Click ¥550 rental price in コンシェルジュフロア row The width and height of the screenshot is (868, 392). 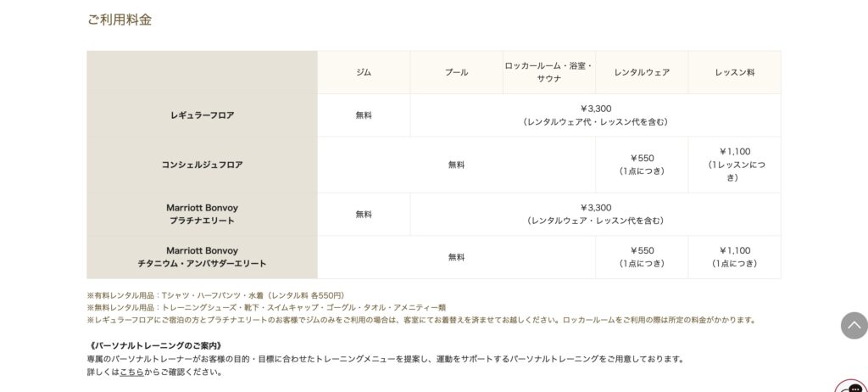click(x=642, y=158)
